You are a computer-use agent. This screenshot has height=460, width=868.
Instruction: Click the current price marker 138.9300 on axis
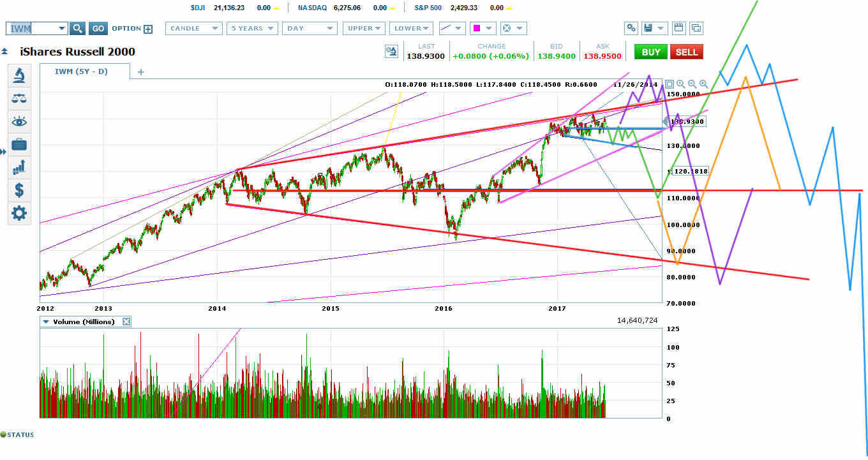click(x=685, y=121)
